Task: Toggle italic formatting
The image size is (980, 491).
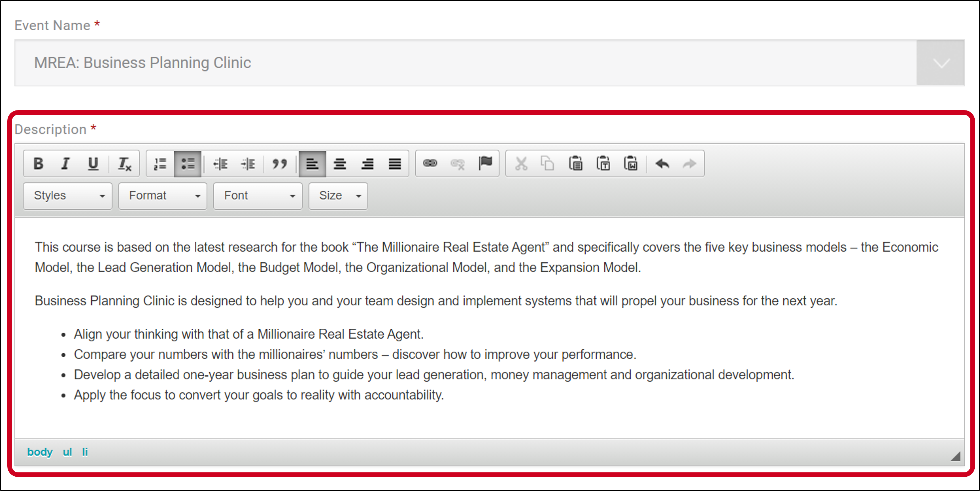Action: 66,164
